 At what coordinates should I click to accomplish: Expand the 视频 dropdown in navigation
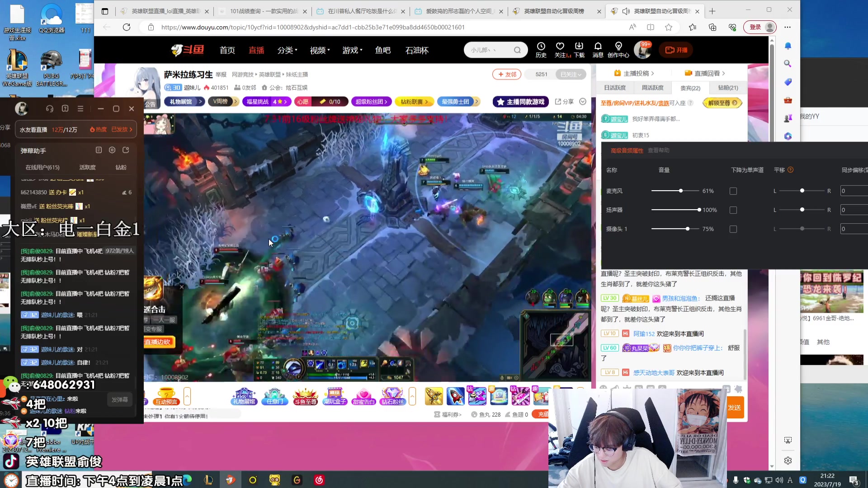(320, 50)
